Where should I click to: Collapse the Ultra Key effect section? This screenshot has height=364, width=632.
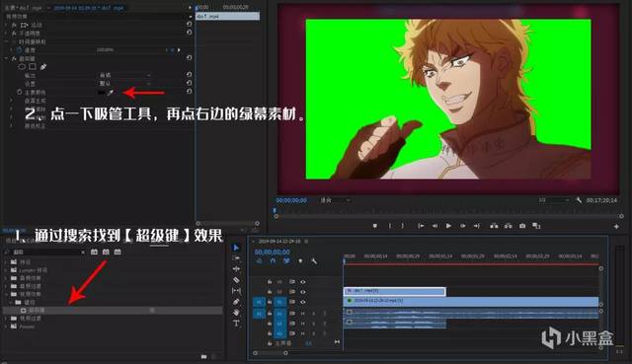click(x=6, y=58)
